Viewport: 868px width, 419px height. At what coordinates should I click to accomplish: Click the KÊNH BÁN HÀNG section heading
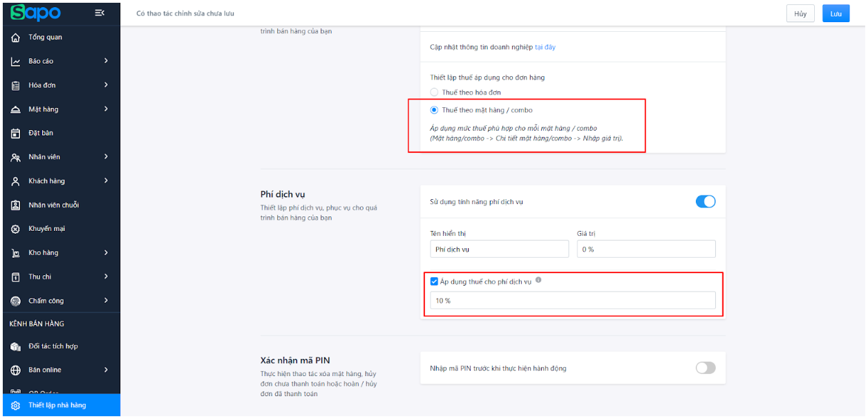tap(37, 324)
